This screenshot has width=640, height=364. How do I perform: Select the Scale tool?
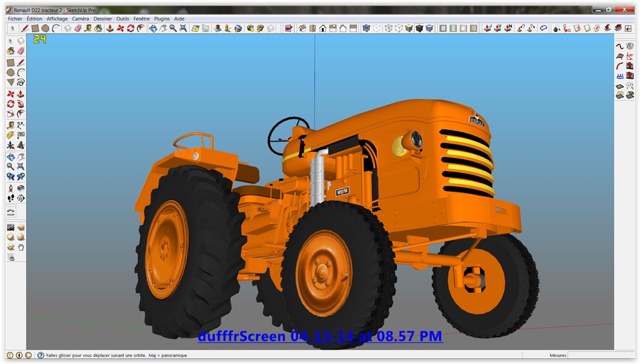pos(11,114)
